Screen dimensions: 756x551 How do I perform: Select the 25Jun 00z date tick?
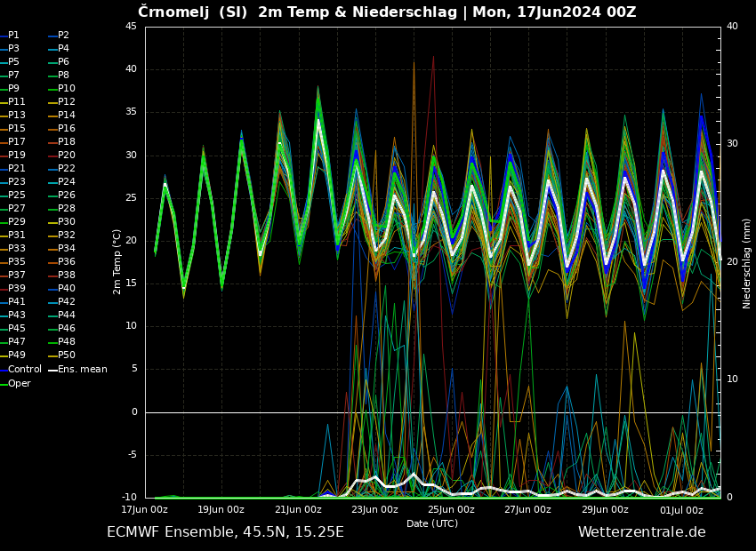coord(451,510)
